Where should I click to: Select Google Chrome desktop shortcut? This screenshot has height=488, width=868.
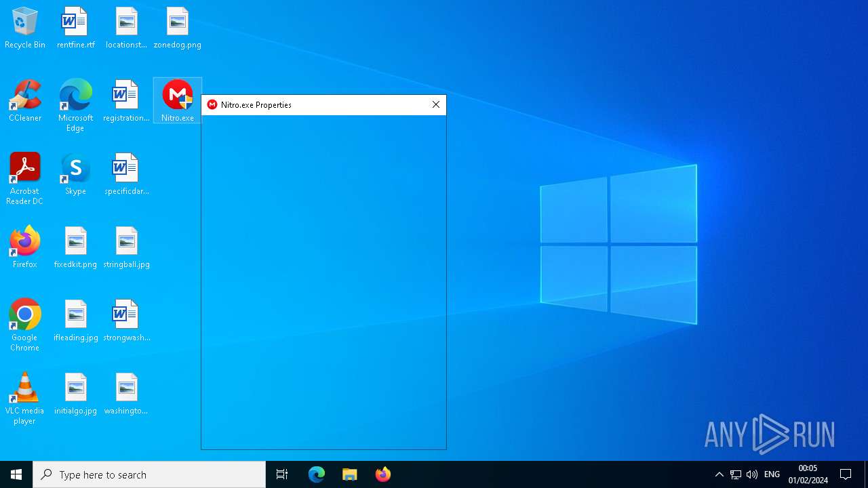25,325
